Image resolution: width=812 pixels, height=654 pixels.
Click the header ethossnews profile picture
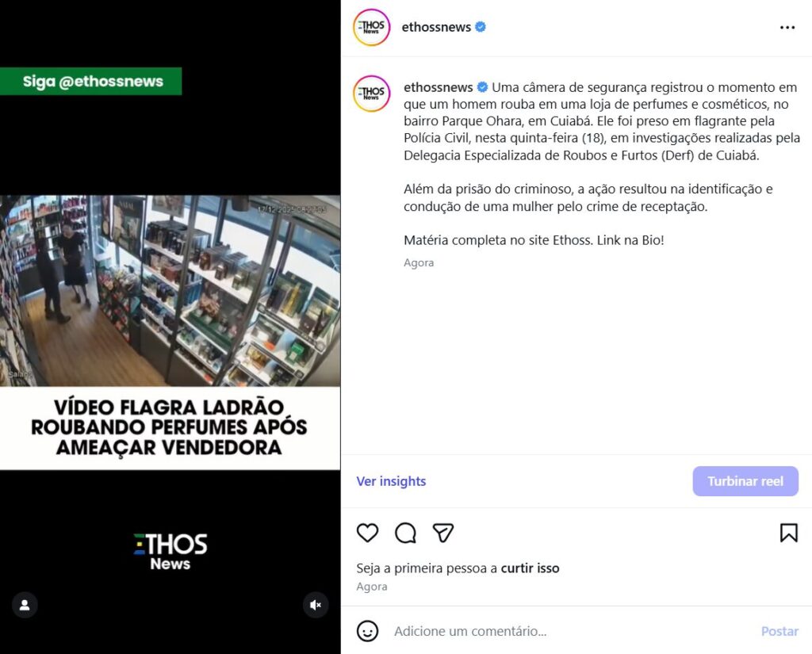(371, 28)
